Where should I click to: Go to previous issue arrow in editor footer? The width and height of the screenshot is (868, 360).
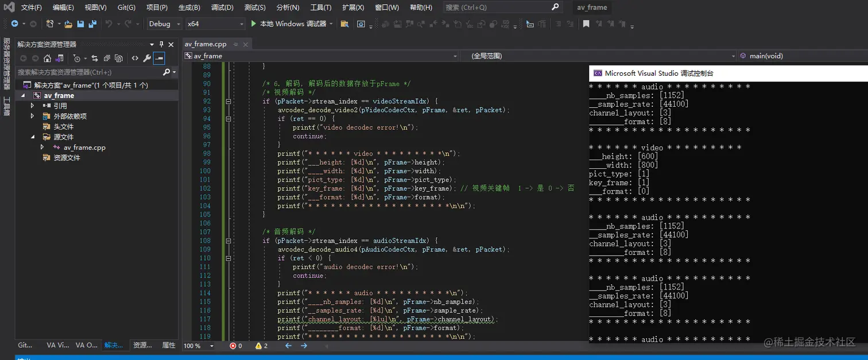[x=288, y=346]
